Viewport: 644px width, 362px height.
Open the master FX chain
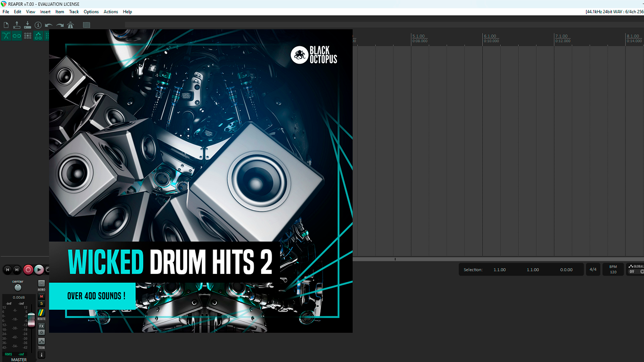click(x=41, y=326)
